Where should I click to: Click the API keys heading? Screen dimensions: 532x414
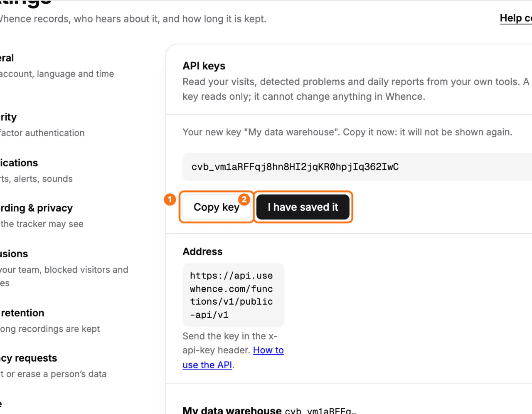[204, 66]
